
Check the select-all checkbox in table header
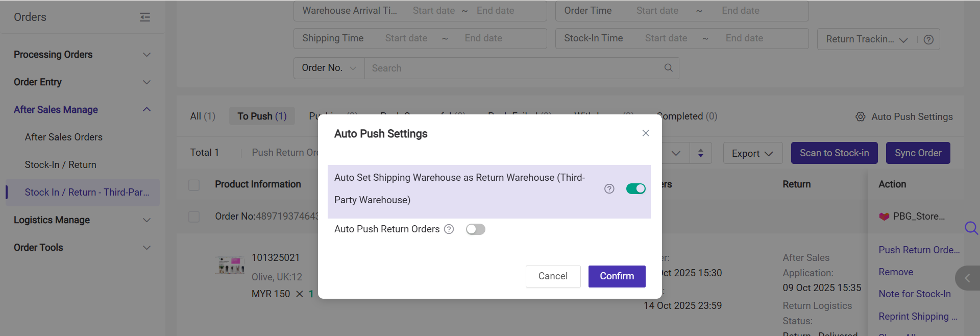[x=194, y=185]
